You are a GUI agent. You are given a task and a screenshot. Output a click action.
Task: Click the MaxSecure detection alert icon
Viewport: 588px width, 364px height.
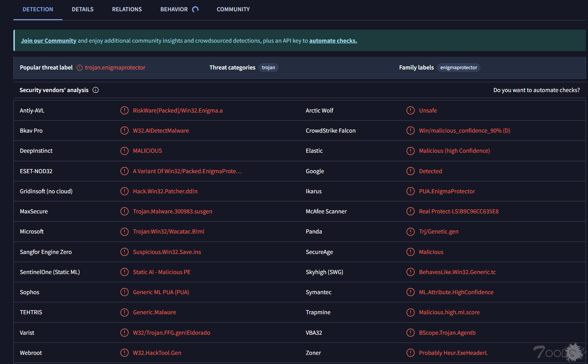click(x=125, y=211)
